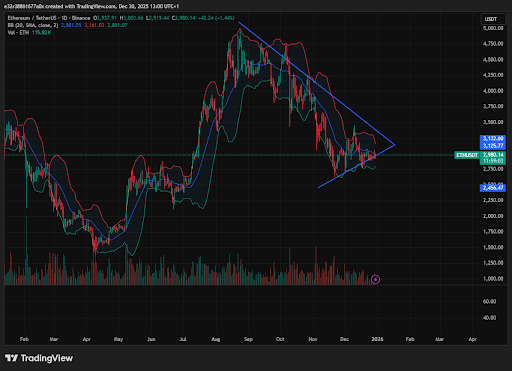Image resolution: width=512 pixels, height=371 pixels.
Task: Click the 3,125.77 blue price label
Action: click(493, 146)
